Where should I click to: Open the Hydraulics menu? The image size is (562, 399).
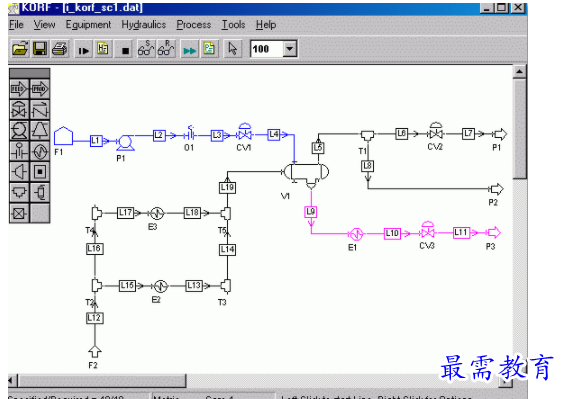click(143, 25)
